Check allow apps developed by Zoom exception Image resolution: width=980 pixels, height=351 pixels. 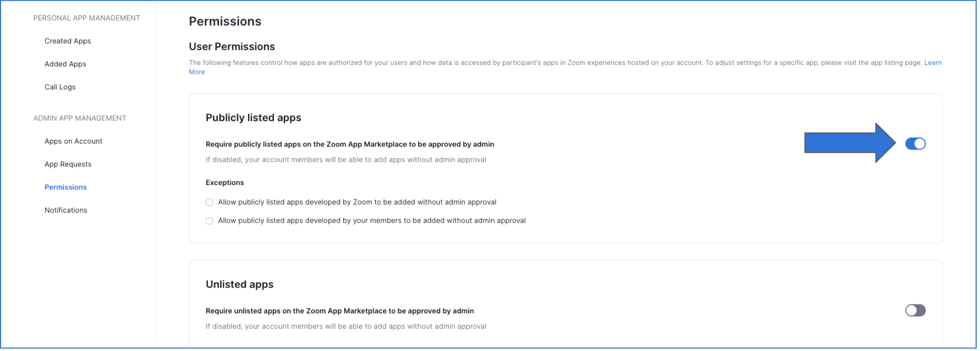pos(210,202)
